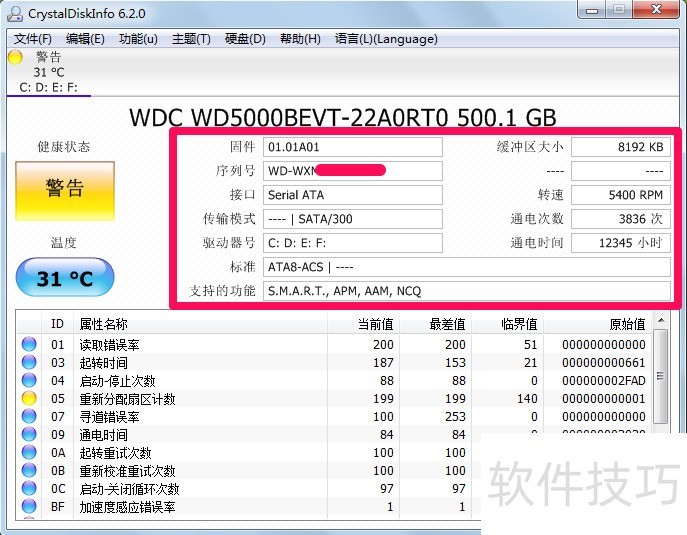Open the 主题(T) menu
This screenshot has height=535, width=687.
191,39
